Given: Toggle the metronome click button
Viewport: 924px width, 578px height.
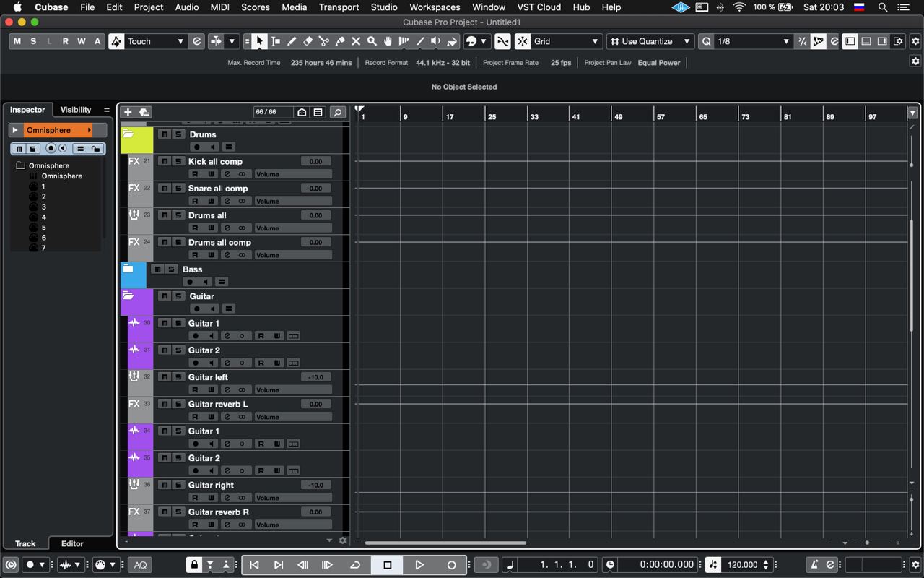Looking at the screenshot, I should (814, 565).
